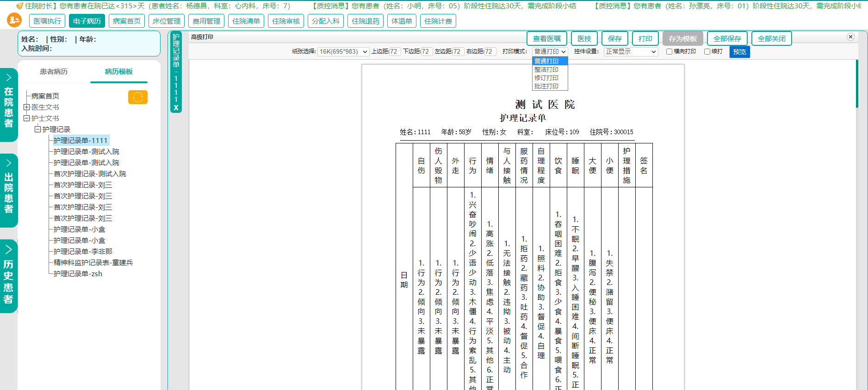Click the orange user avatar icon
Screen dimensions: 868x390
14,20
